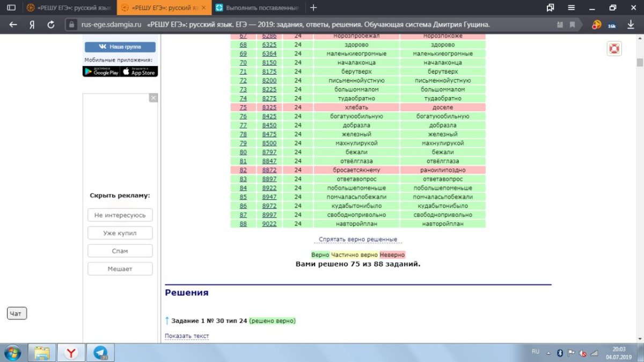This screenshot has width=644, height=362.
Task: Select 'Уже купил' ad feedback option
Action: (120, 233)
